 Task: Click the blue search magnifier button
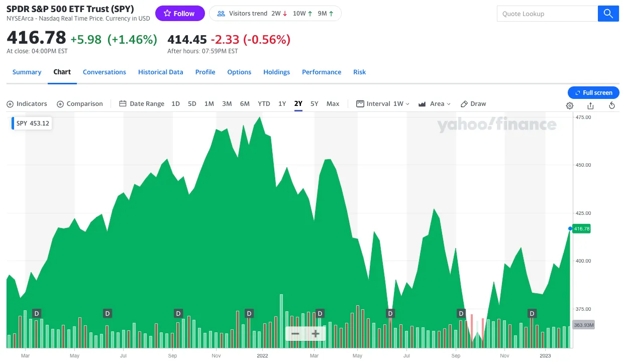(608, 14)
